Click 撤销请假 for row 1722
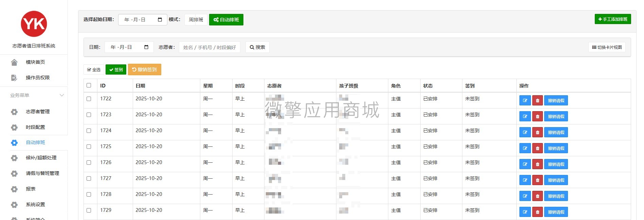 (x=556, y=100)
